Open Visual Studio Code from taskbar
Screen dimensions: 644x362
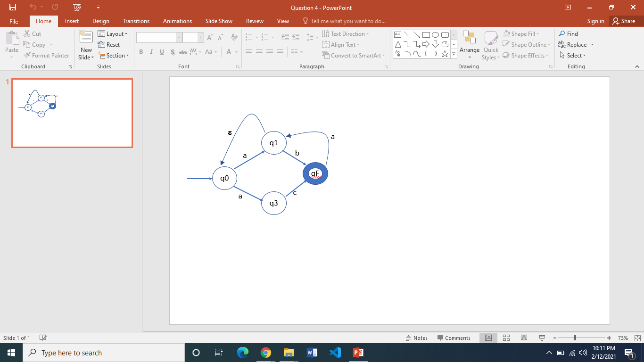tap(335, 353)
